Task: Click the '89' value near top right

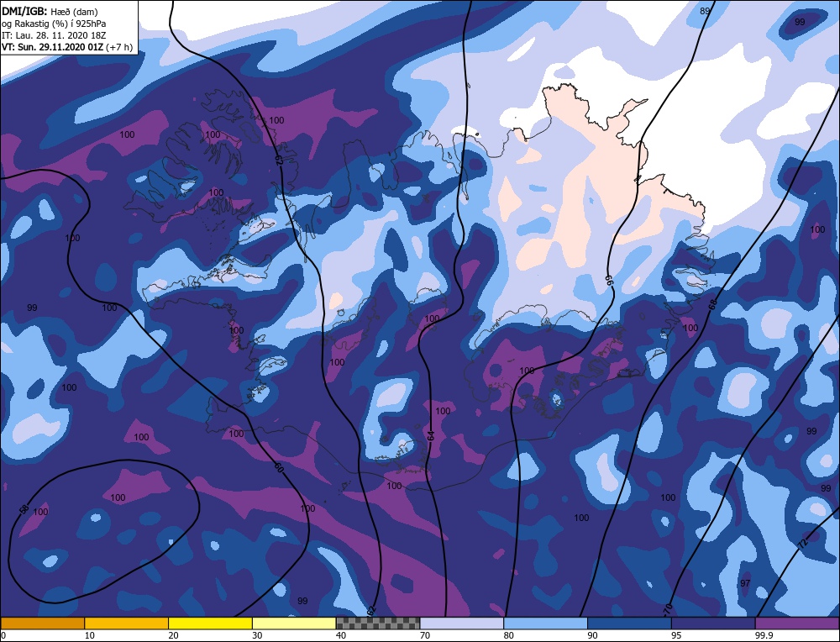Action: 705,11
